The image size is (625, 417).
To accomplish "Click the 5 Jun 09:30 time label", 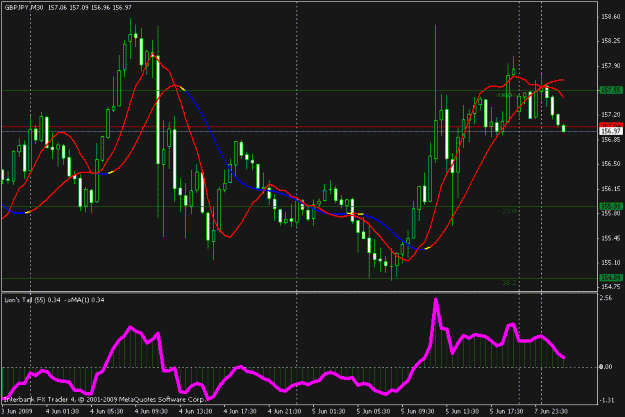I will [418, 411].
